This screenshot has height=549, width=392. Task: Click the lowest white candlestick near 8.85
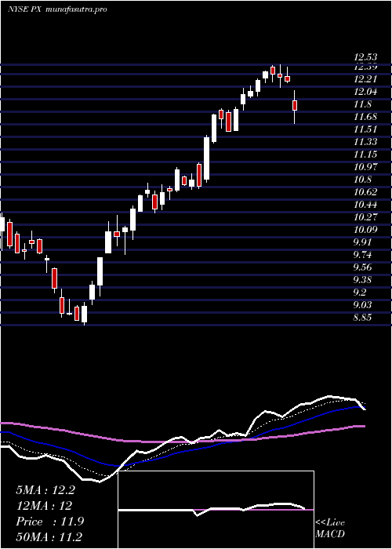[85, 314]
